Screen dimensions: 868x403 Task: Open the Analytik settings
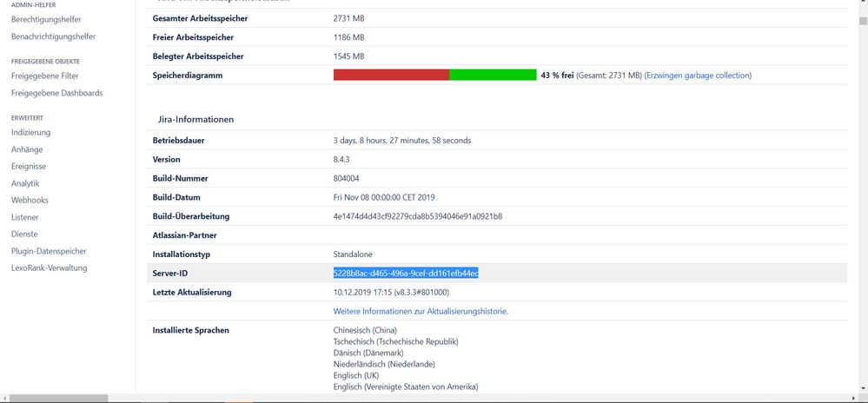25,183
